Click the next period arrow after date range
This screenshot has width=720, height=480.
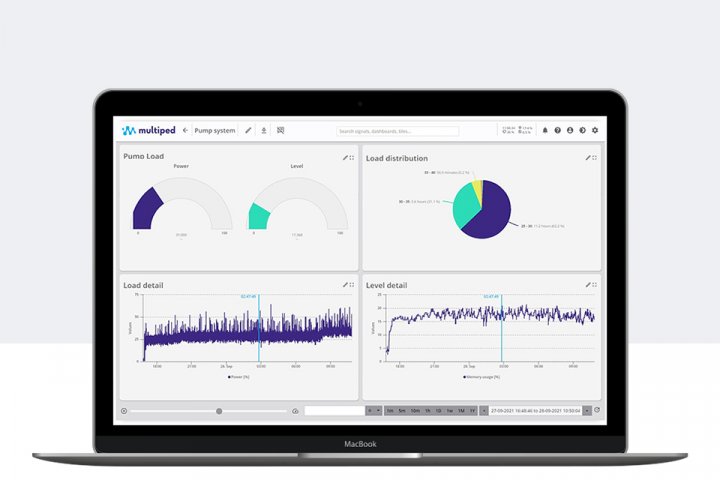click(587, 411)
